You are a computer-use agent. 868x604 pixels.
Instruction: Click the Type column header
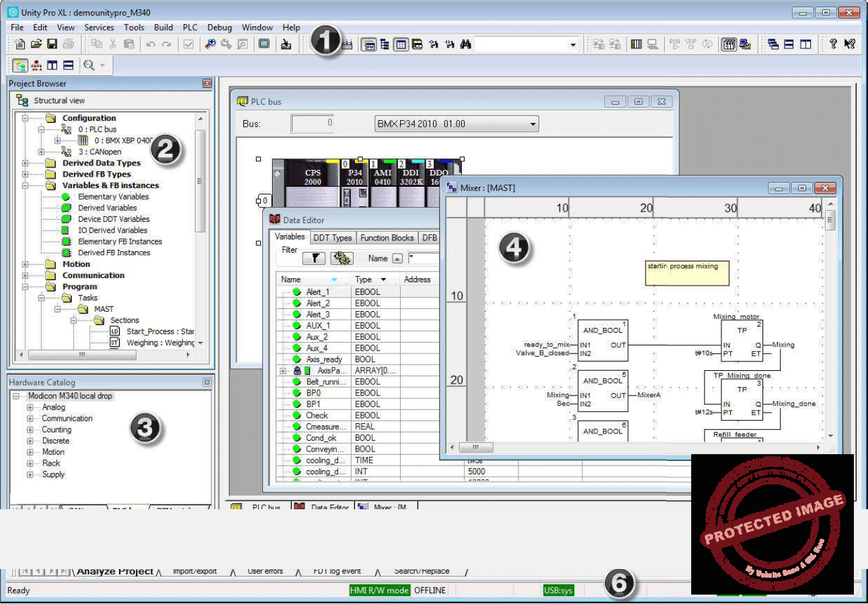point(374,279)
